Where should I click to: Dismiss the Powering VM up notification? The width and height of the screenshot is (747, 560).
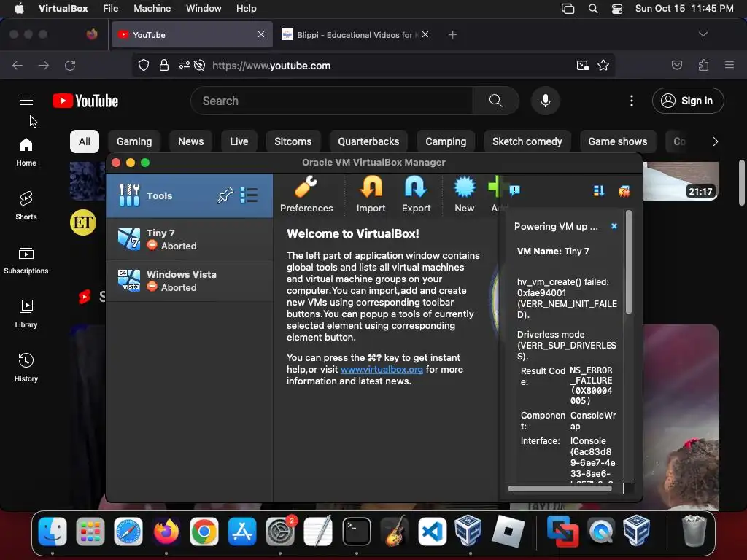[x=614, y=226]
